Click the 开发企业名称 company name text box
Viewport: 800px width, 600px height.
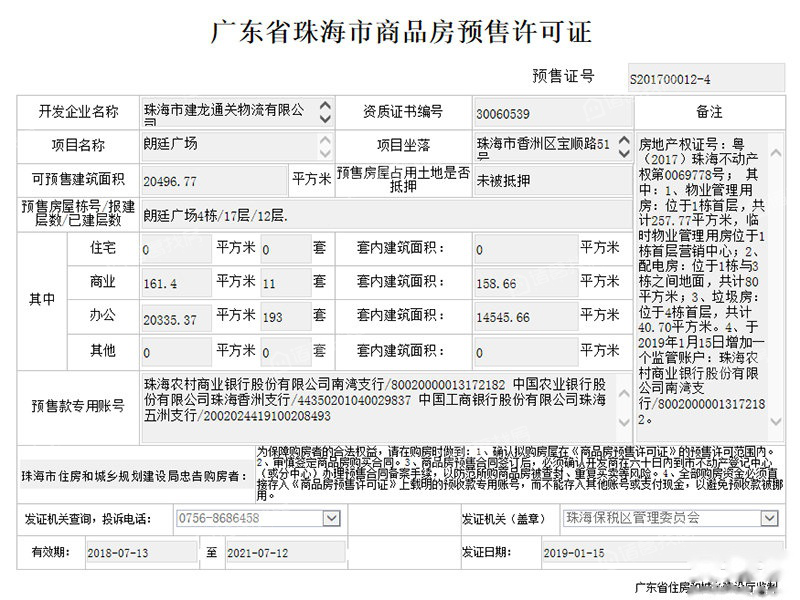(237, 112)
